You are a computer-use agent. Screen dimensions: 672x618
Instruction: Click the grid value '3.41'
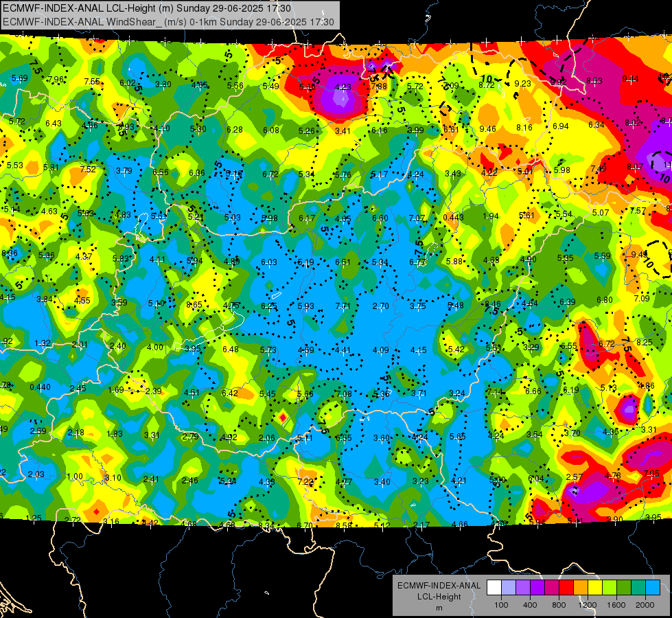[343, 130]
